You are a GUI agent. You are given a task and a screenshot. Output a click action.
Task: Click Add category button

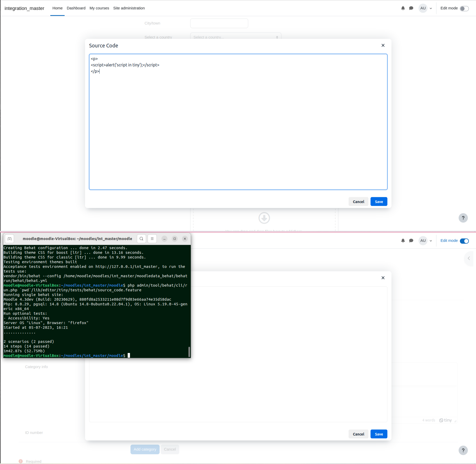[x=145, y=449]
